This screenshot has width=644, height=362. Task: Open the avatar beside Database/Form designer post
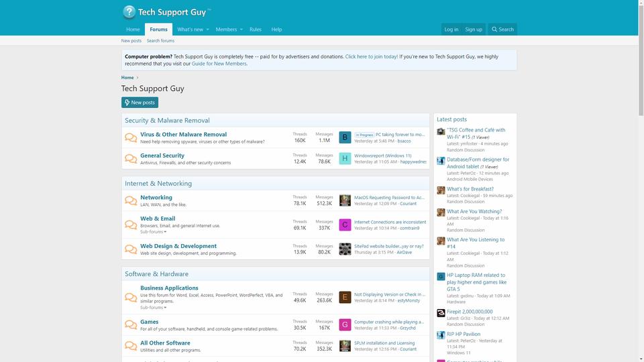(441, 161)
